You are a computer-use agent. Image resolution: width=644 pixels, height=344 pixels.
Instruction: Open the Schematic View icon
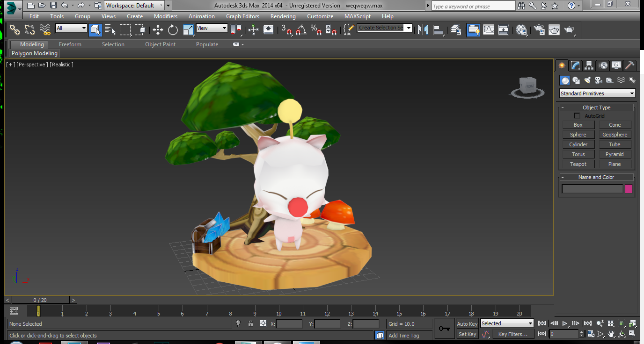504,30
